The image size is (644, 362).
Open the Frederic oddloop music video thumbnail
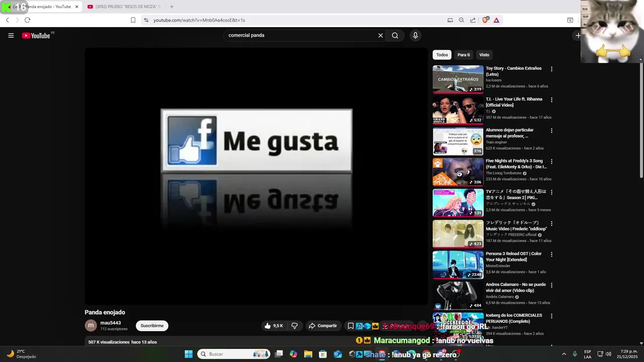point(458,233)
